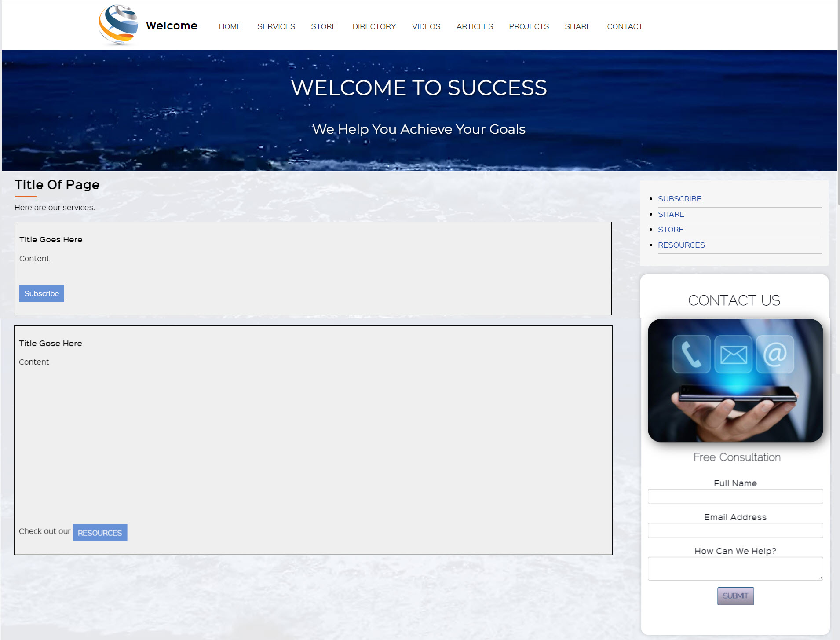Click the Email Address label
This screenshot has width=840, height=640.
tap(735, 517)
